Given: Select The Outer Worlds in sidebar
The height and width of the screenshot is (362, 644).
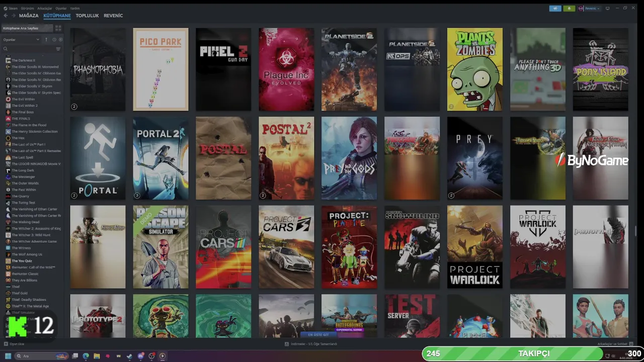Looking at the screenshot, I should click(x=25, y=183).
